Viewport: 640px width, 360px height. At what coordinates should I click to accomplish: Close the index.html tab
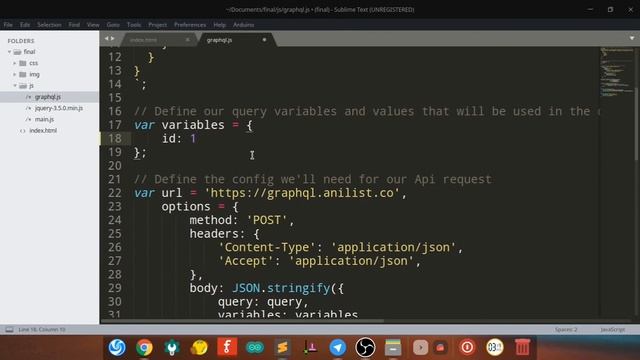[x=187, y=40]
